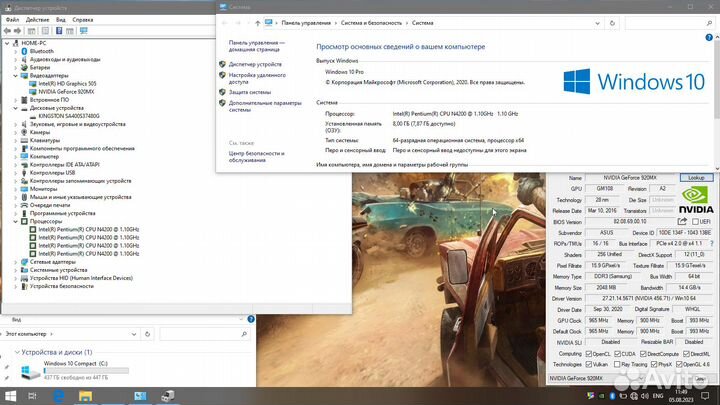Click help icon in Explorer window
Viewport: 720px width, 405px height.
coord(251,319)
